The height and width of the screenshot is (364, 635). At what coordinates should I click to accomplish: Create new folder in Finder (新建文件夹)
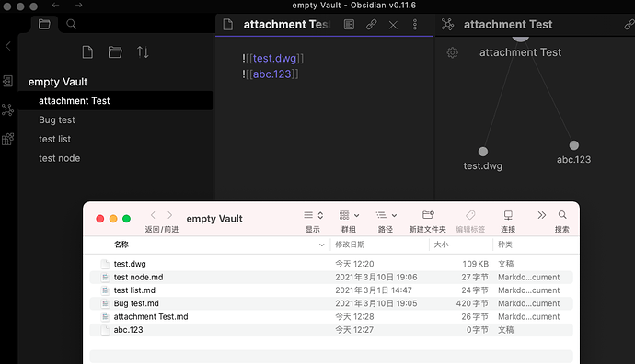pyautogui.click(x=428, y=215)
